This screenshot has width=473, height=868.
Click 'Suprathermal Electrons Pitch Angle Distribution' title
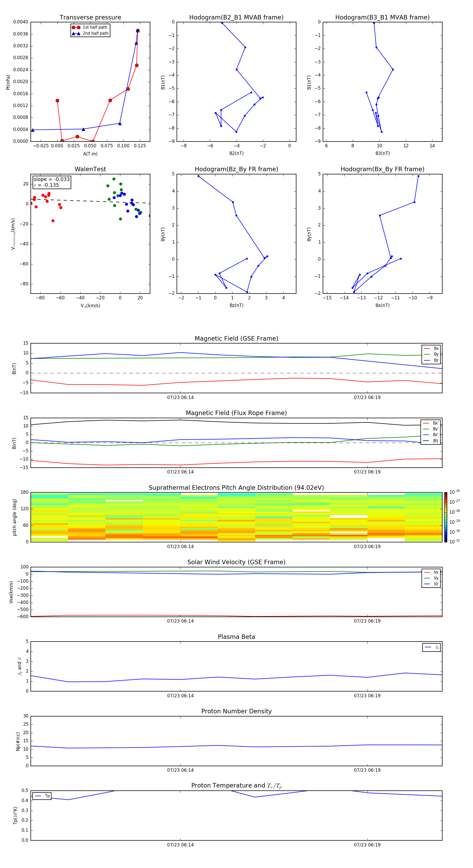[236, 488]
